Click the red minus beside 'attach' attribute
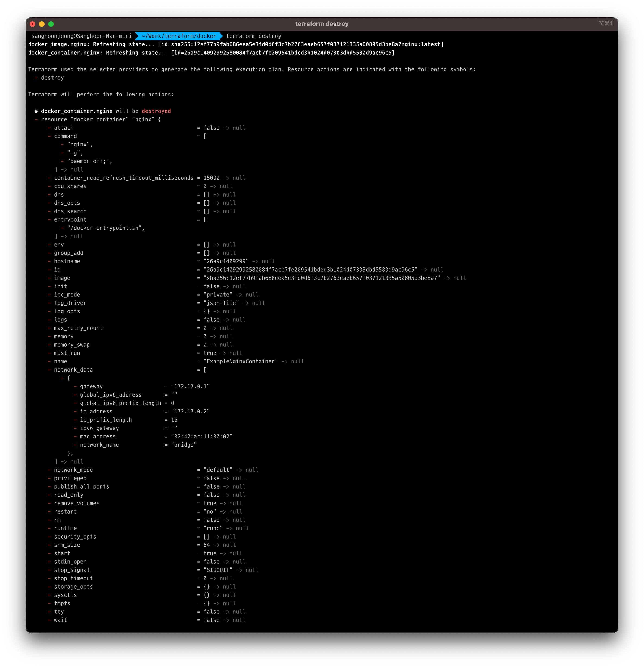This screenshot has height=667, width=644. click(x=49, y=128)
